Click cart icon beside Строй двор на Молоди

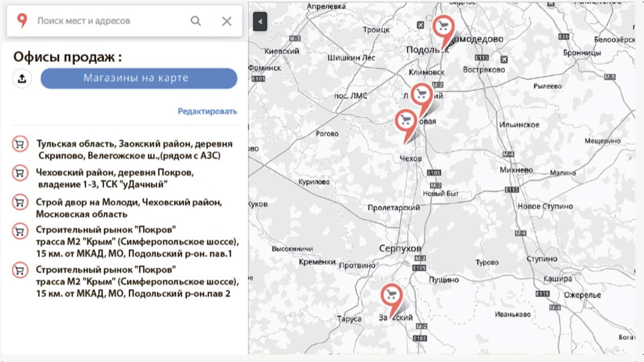(x=20, y=202)
